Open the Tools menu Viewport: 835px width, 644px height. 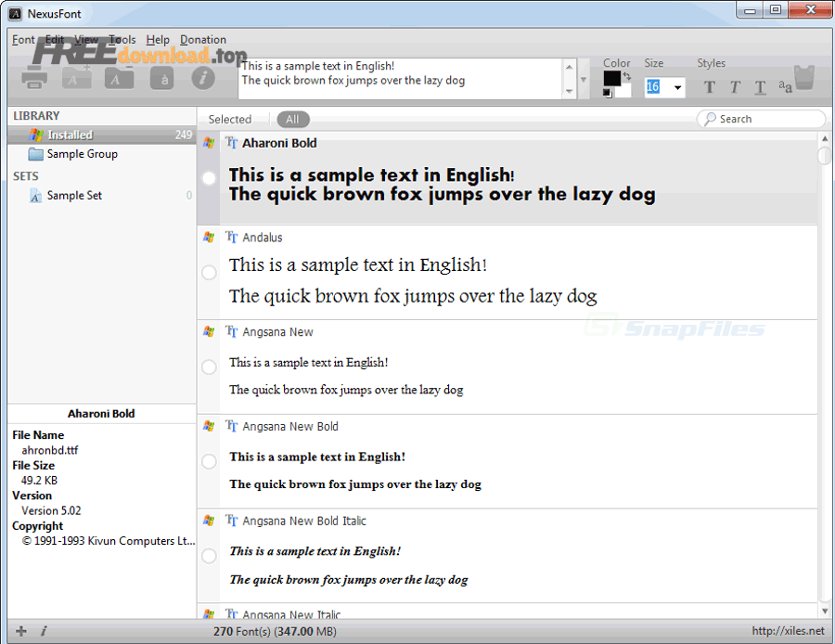(x=122, y=39)
